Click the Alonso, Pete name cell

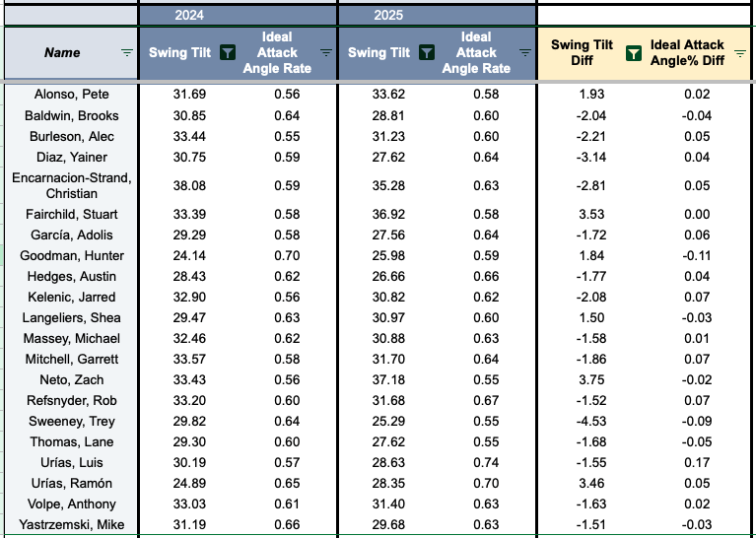[x=71, y=94]
